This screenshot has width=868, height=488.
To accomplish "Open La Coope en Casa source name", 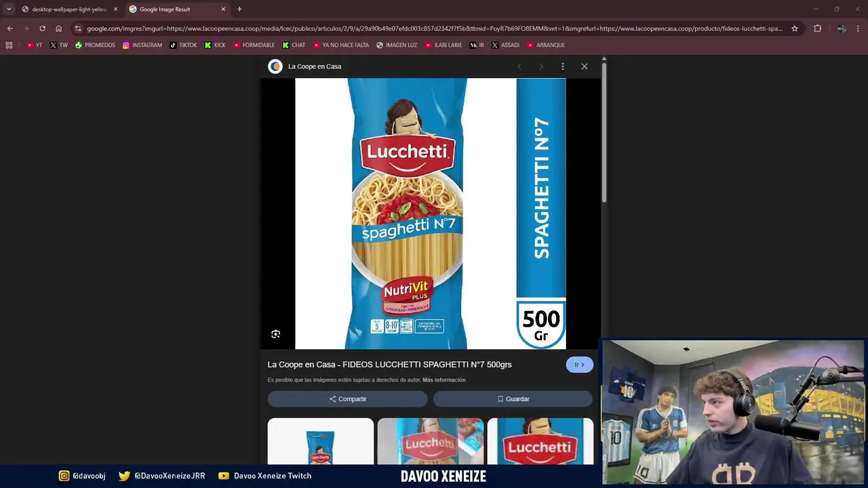I will 315,66.
